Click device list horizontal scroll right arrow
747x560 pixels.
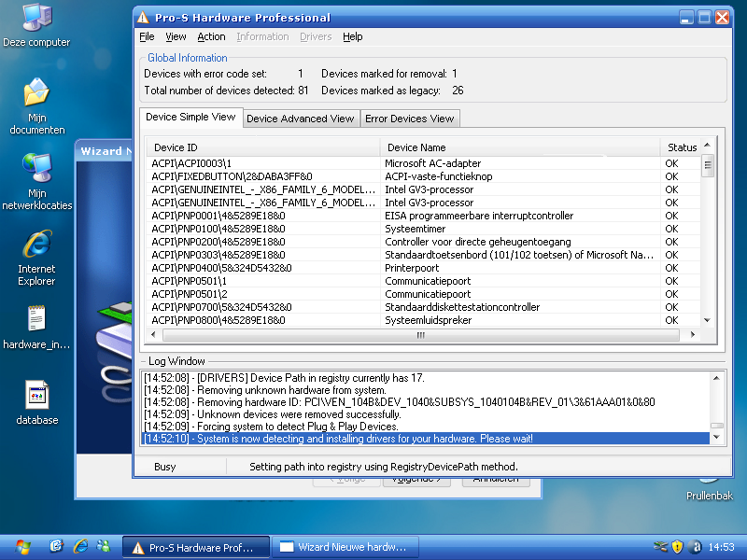pos(693,335)
